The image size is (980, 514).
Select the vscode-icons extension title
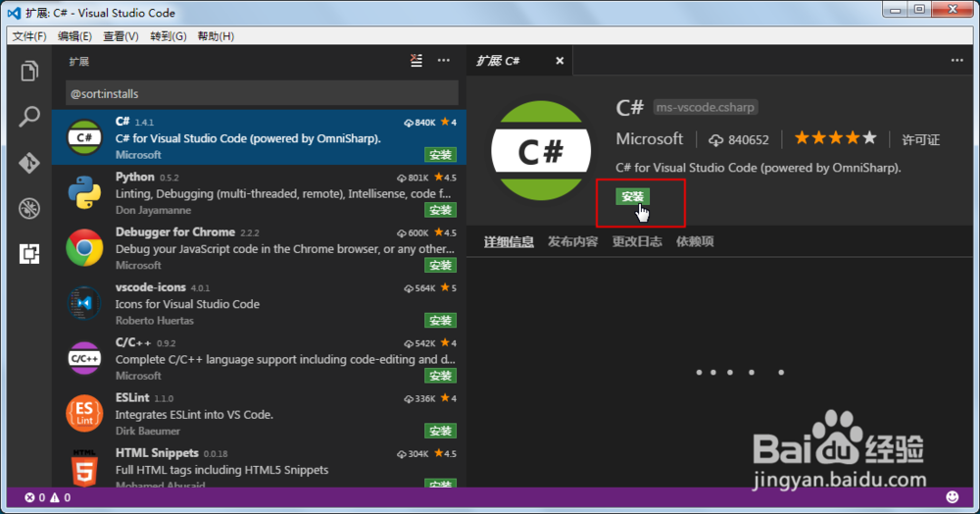pyautogui.click(x=151, y=287)
